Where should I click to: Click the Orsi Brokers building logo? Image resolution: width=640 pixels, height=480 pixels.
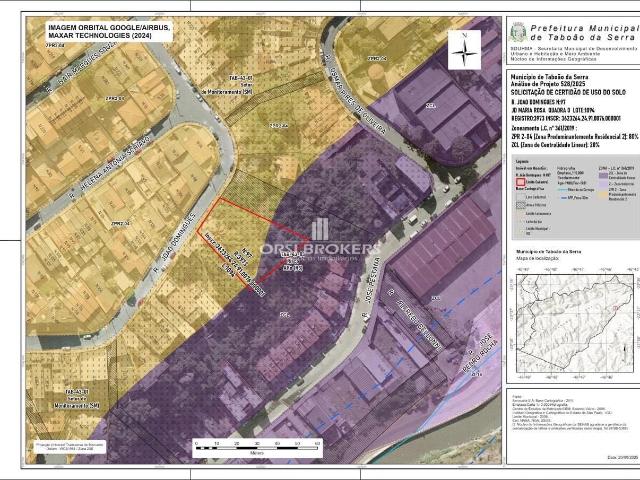[x=320, y=229]
